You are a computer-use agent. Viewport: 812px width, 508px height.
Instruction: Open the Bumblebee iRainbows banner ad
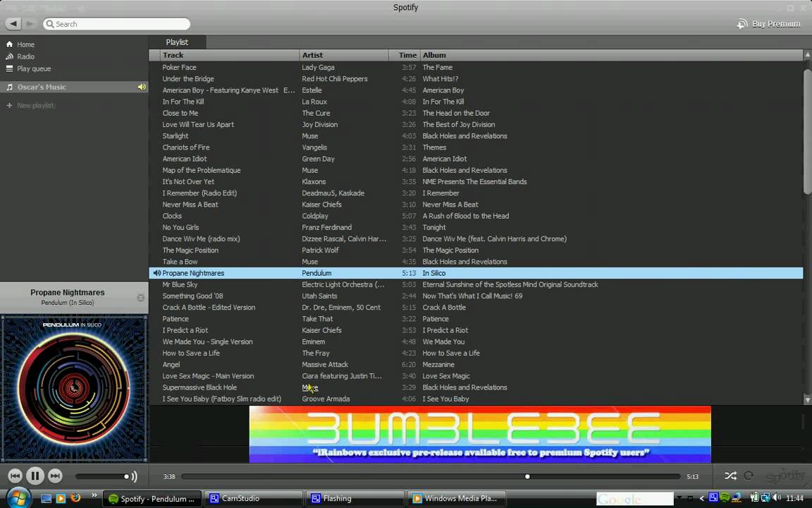480,435
